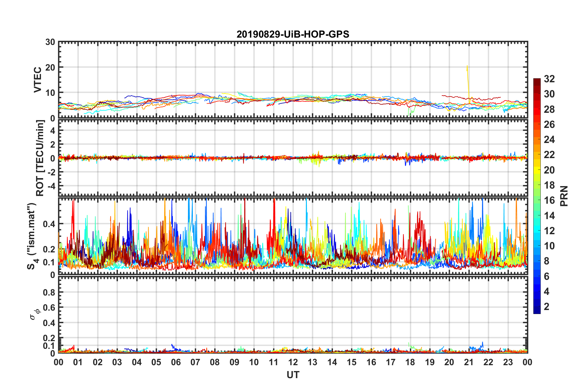Image resolution: width=586 pixels, height=392 pixels.
Task: Click the plot title 20190829-UiB-HOP-GPS
Action: [x=293, y=34]
